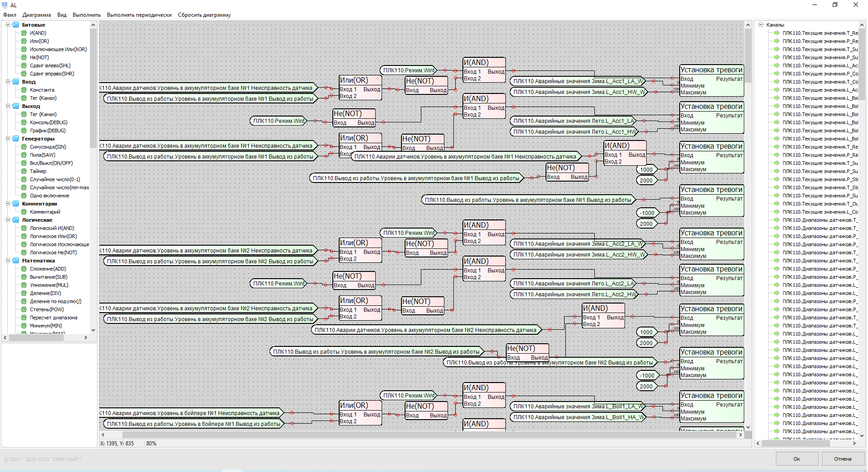This screenshot has height=472, width=868.
Task: Collapse the Логические tree group
Action: pos(8,220)
